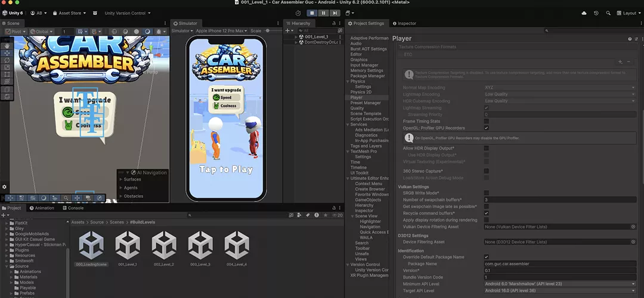This screenshot has width=644, height=298.
Task: Click the global search magnifier icon
Action: (608, 13)
